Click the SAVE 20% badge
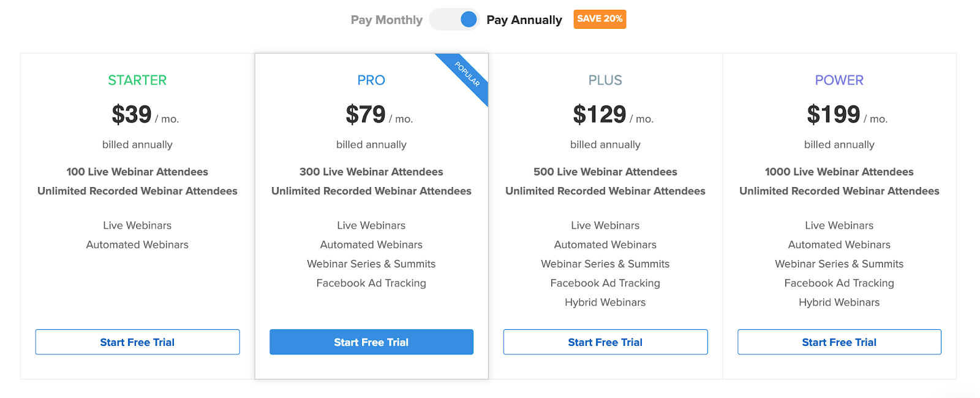980x398 pixels. (x=600, y=19)
